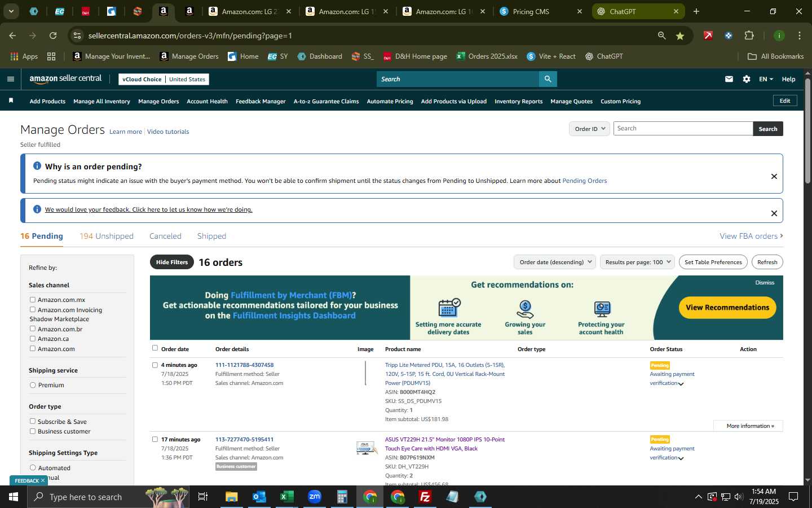Open the tab search dropdown in Chrome

[11, 11]
